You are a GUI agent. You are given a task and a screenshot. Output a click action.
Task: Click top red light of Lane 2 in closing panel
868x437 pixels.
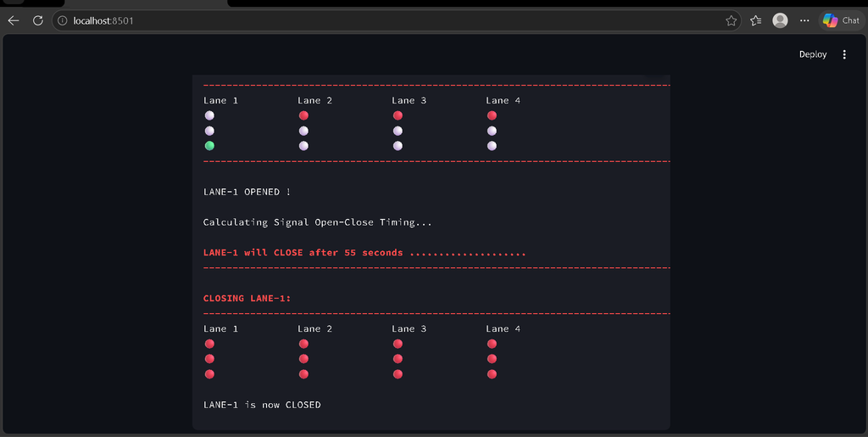(303, 344)
